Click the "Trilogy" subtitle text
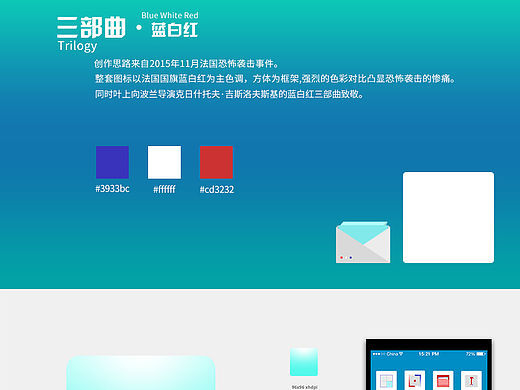This screenshot has width=520, height=390. coord(77,46)
